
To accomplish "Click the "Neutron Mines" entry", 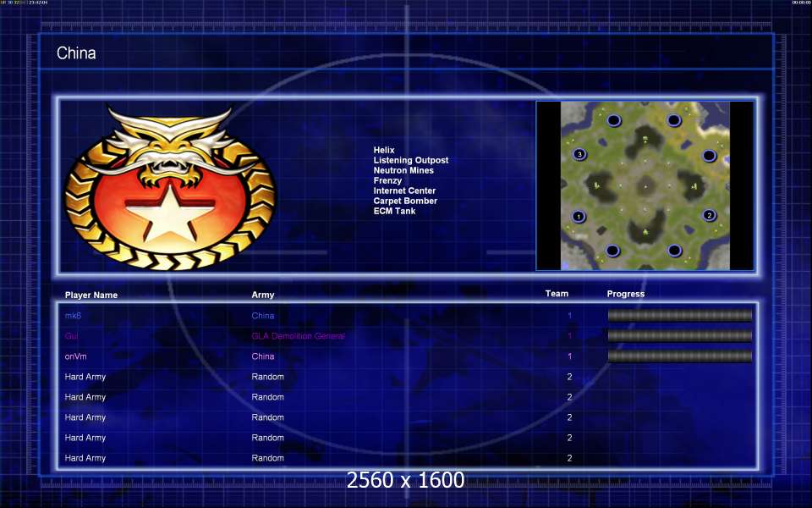I will (x=403, y=170).
